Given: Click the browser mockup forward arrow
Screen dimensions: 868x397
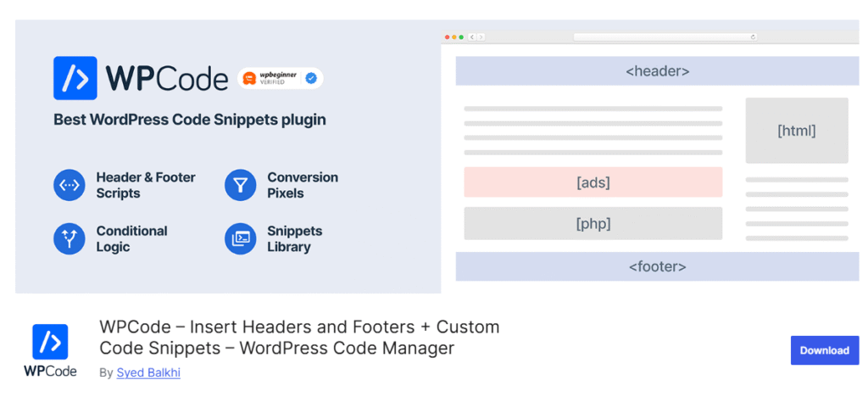Looking at the screenshot, I should (x=481, y=37).
